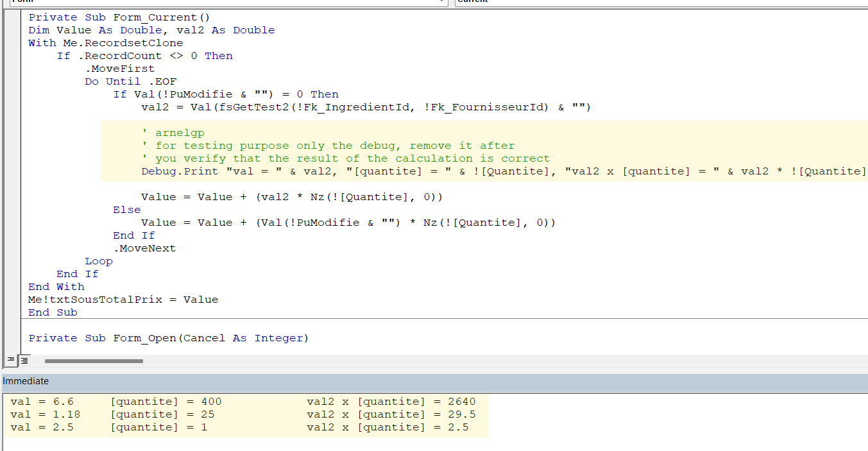Click the 'Me!txtSousTotalPrix = Value' line

coord(123,300)
